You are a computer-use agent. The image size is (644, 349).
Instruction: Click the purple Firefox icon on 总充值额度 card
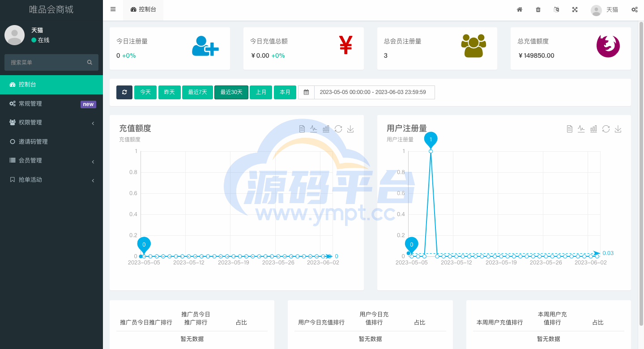click(x=608, y=46)
